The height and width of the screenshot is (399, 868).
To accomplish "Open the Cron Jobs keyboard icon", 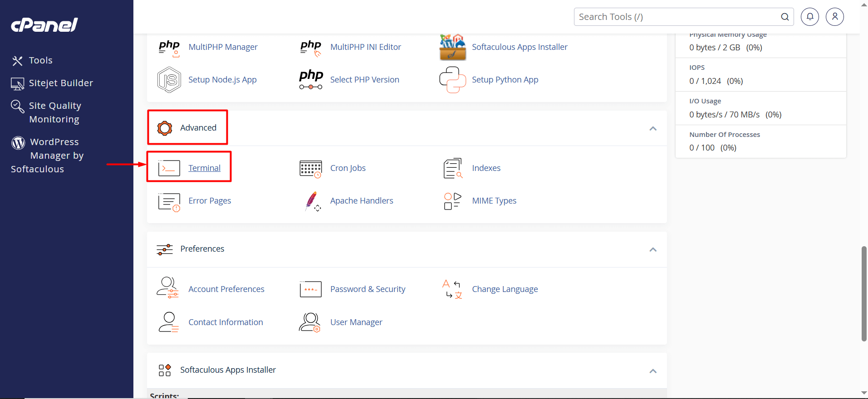I will (x=311, y=168).
